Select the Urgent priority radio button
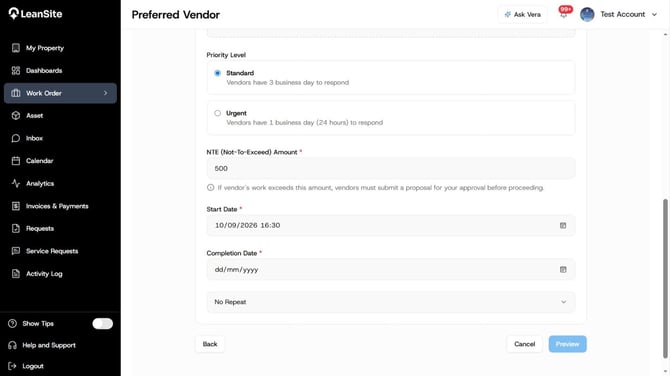 (217, 113)
